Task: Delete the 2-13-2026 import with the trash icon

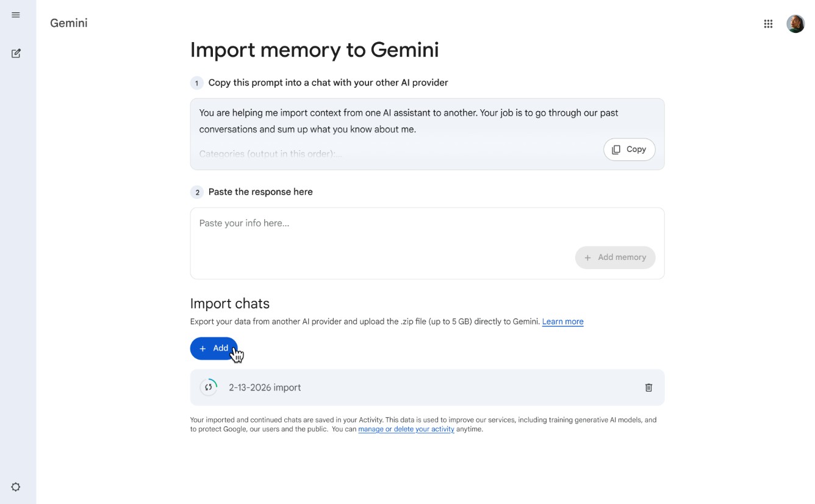Action: point(648,387)
